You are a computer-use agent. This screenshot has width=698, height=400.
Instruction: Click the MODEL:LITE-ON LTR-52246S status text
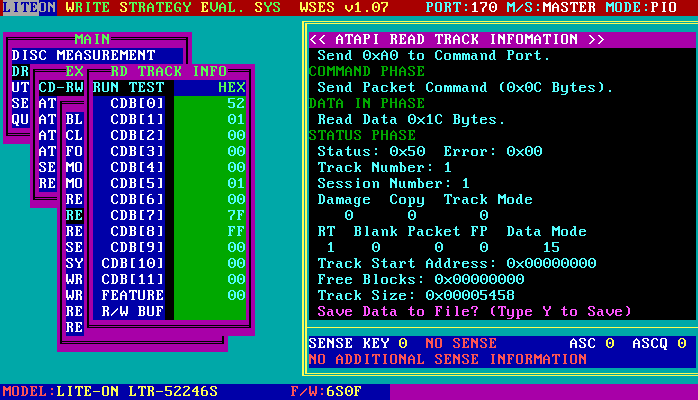110,391
